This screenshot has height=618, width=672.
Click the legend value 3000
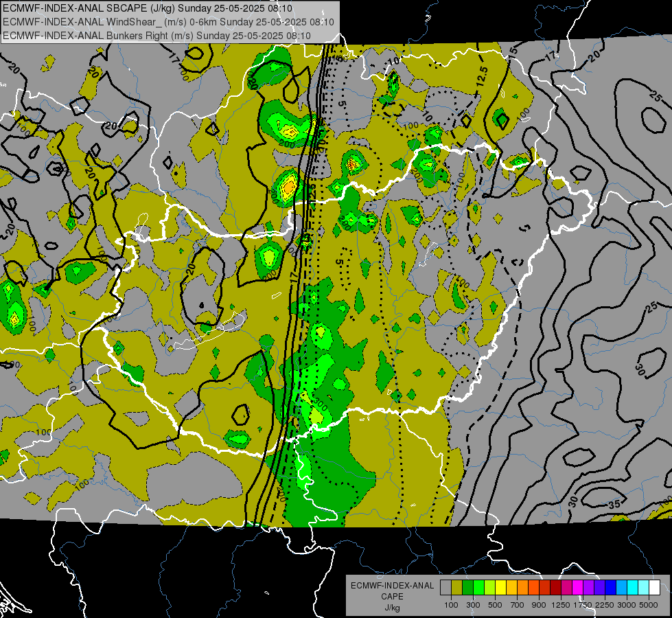627,605
